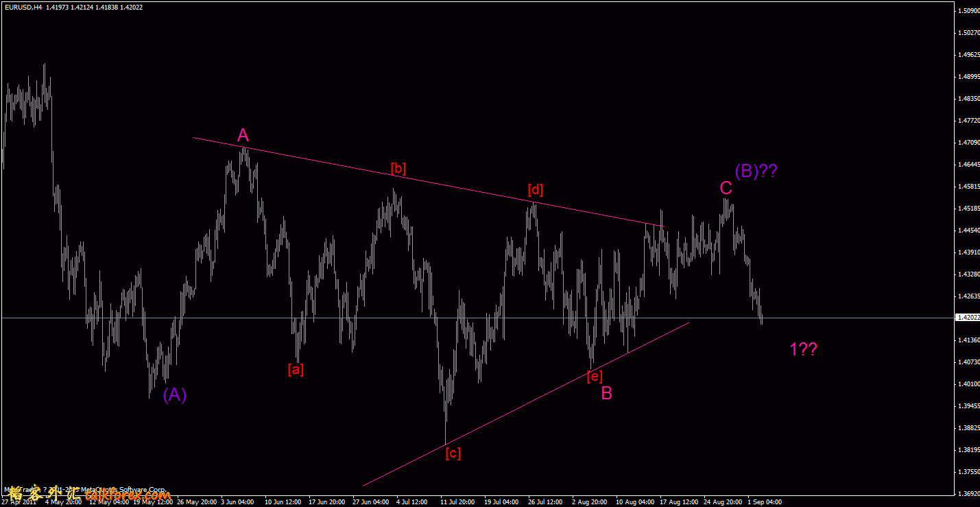Click price axis value 1.39455
The image size is (980, 507).
tap(968, 406)
